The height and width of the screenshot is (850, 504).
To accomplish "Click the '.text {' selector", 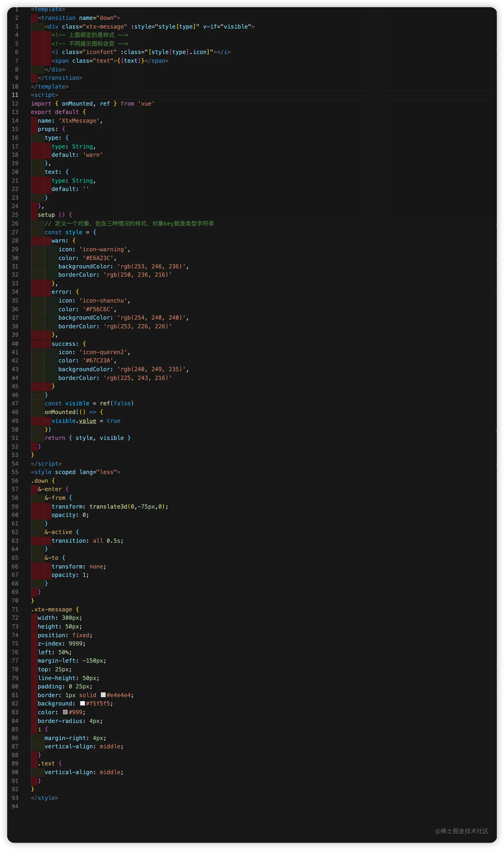I will click(50, 763).
